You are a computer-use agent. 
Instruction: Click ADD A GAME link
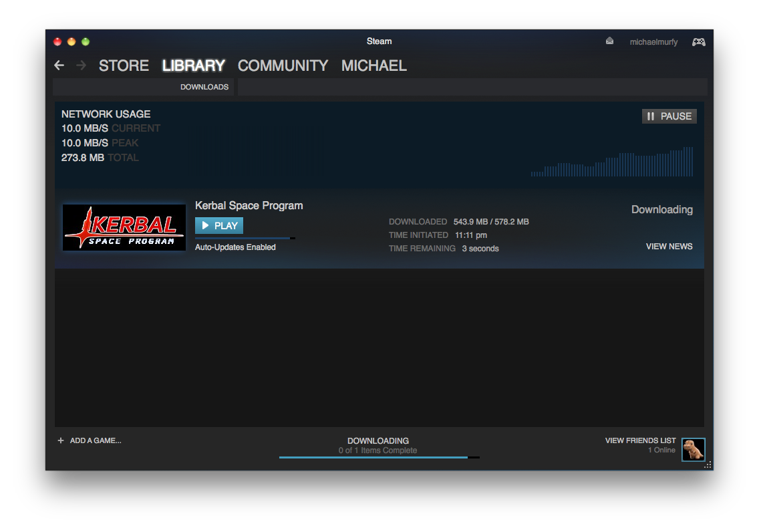pyautogui.click(x=96, y=440)
